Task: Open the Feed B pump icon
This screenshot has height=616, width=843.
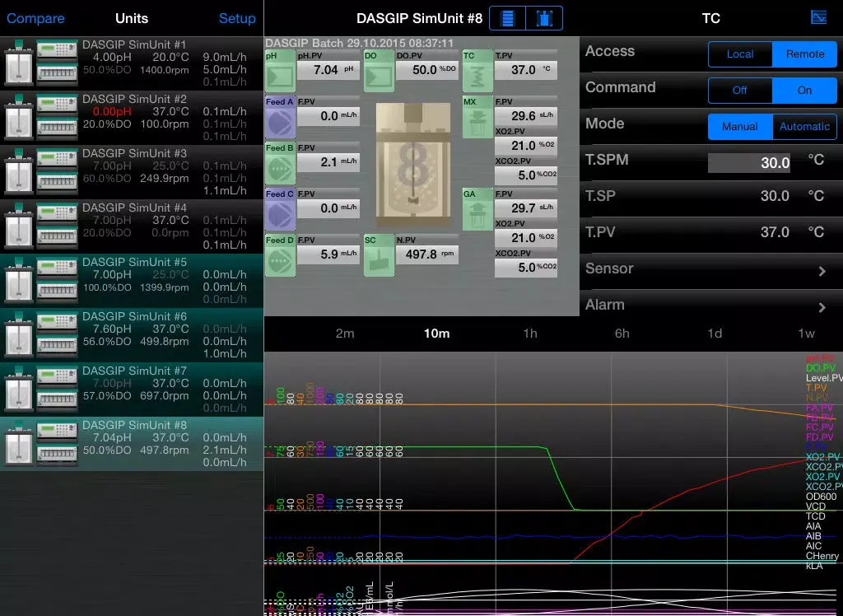Action: (280, 164)
